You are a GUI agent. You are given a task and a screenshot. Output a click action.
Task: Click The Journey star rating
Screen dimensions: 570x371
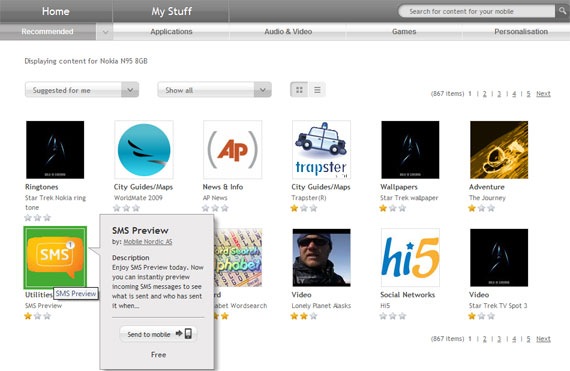482,208
